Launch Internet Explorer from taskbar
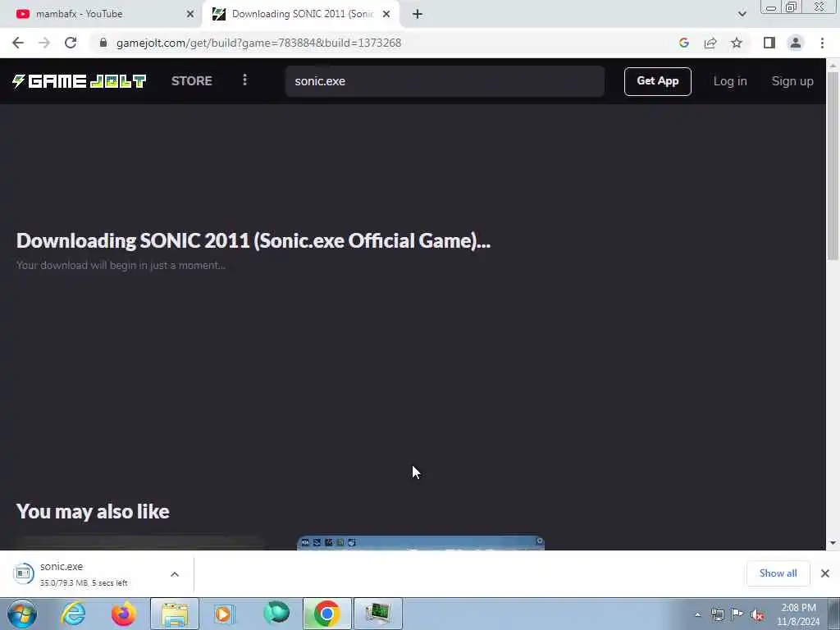The width and height of the screenshot is (840, 630). click(73, 614)
